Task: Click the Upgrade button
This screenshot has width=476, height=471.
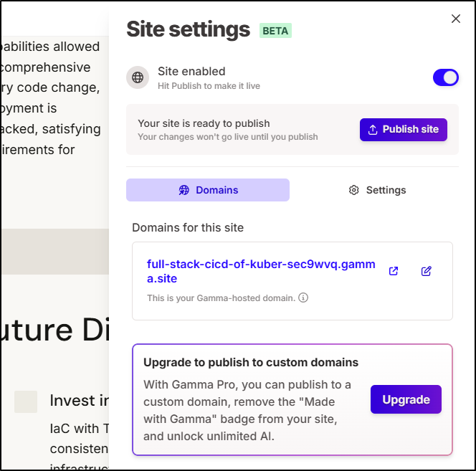Action: click(x=406, y=399)
